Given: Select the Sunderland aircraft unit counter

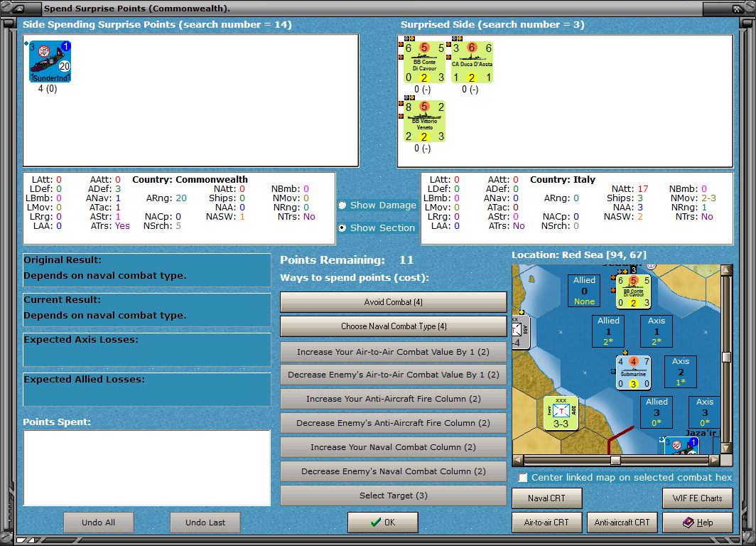Looking at the screenshot, I should (x=50, y=62).
